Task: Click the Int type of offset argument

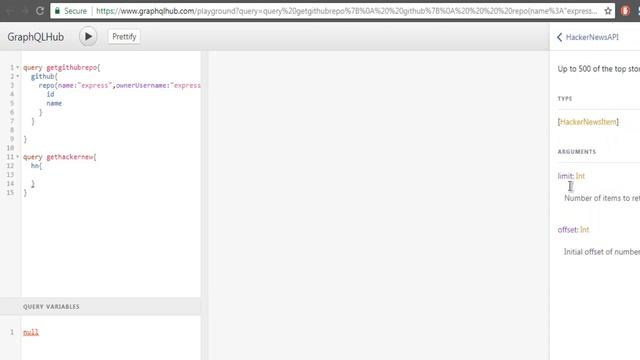Action: [584, 229]
